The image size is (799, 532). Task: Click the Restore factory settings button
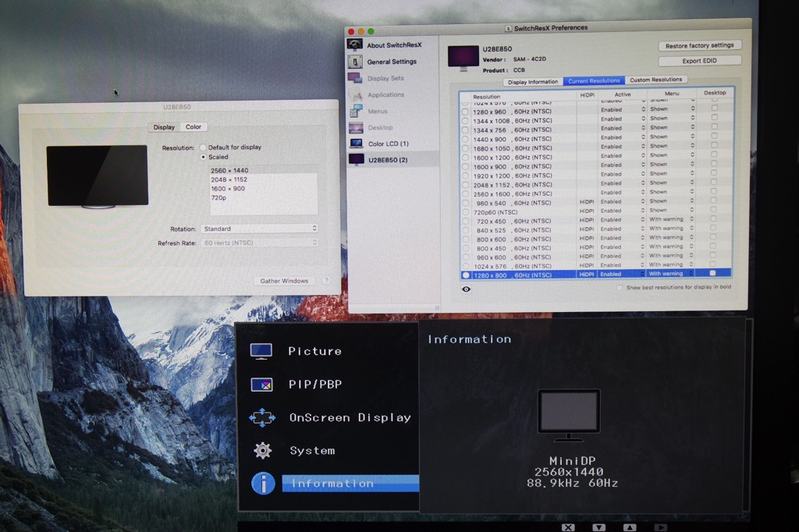[700, 45]
